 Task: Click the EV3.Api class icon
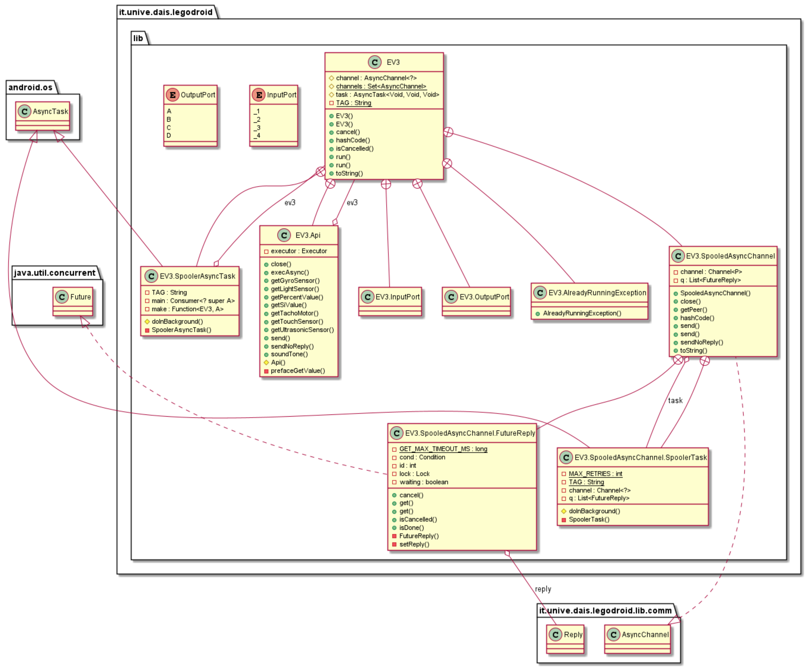284,235
